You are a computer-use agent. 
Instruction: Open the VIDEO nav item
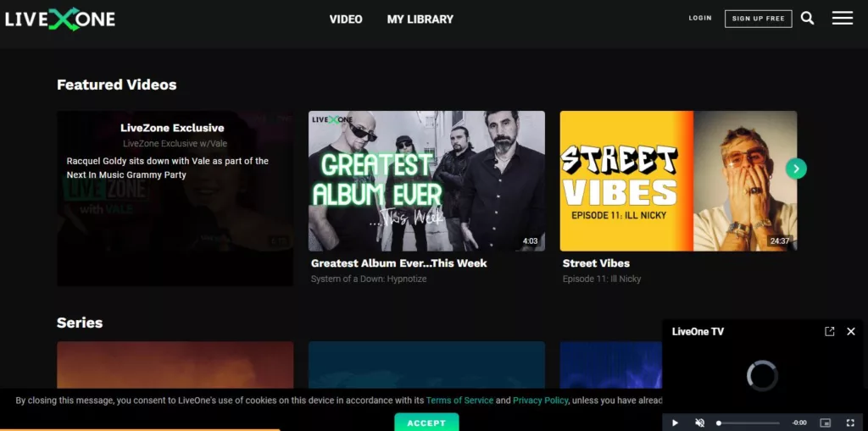tap(346, 19)
